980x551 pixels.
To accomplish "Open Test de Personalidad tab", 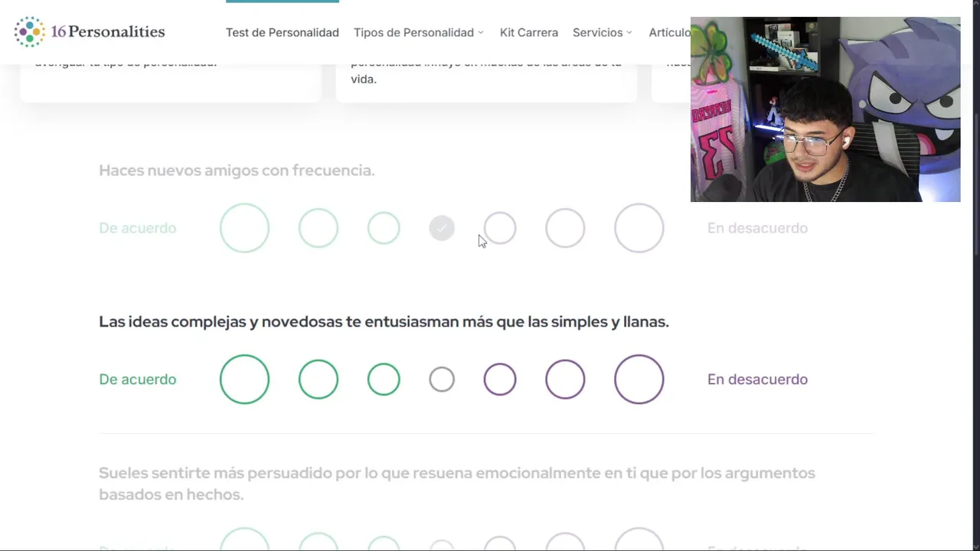I will 282,32.
